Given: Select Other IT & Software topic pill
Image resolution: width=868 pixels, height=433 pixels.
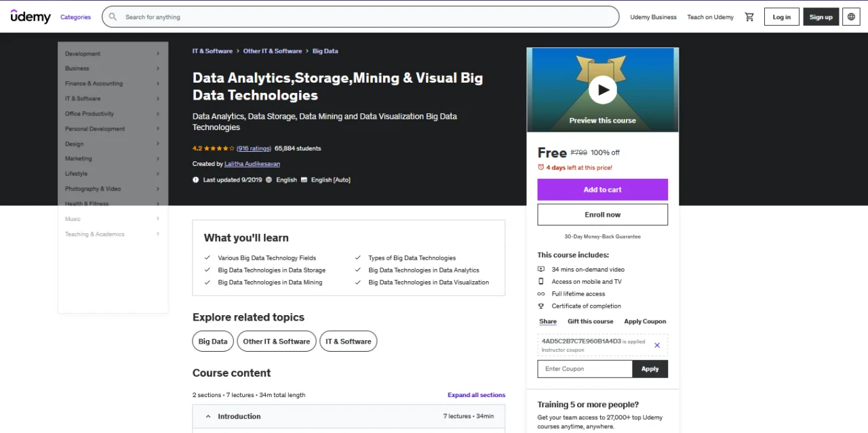Looking at the screenshot, I should pyautogui.click(x=277, y=342).
